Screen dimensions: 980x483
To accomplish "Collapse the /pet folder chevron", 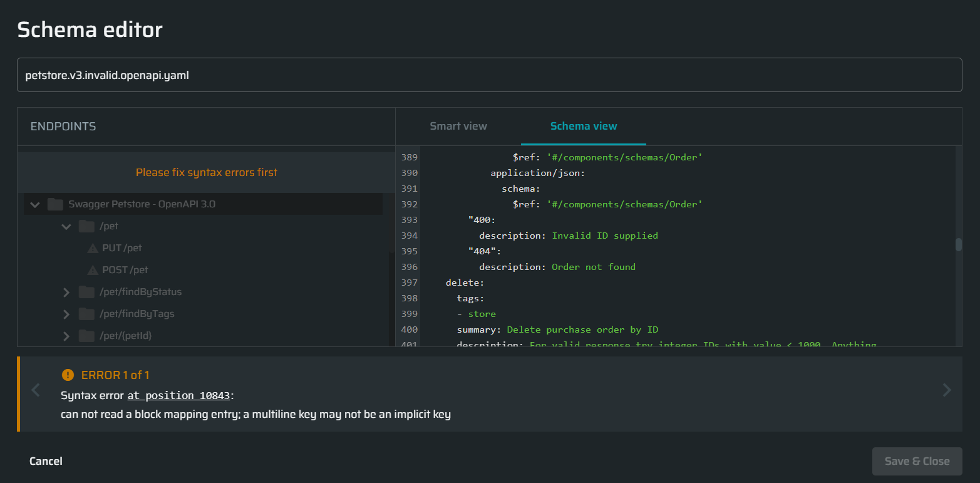I will click(66, 226).
